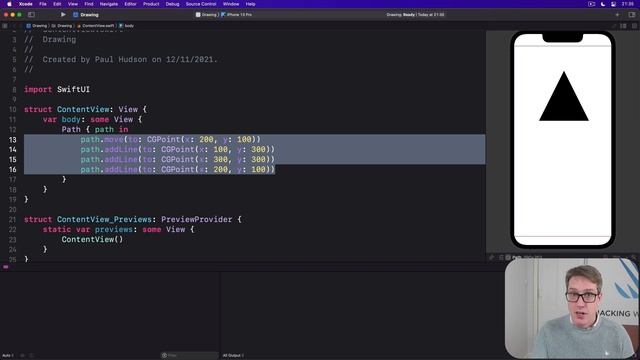Click the debug area breakpoint toggle

coord(6,267)
